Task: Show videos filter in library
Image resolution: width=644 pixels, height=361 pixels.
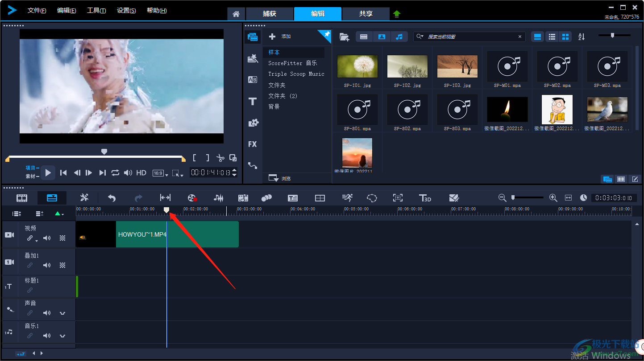Action: click(x=364, y=37)
